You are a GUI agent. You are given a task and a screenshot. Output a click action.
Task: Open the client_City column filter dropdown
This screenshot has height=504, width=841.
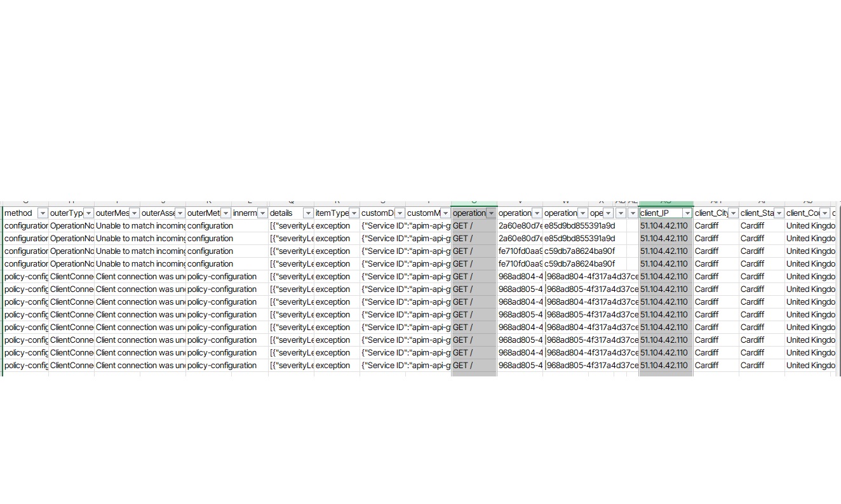coord(733,213)
